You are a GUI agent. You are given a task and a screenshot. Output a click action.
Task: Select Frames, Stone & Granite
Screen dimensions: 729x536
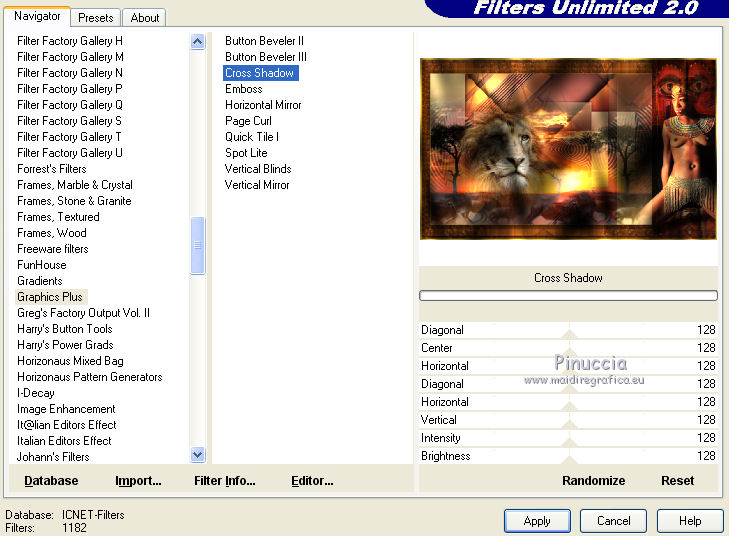pos(74,201)
